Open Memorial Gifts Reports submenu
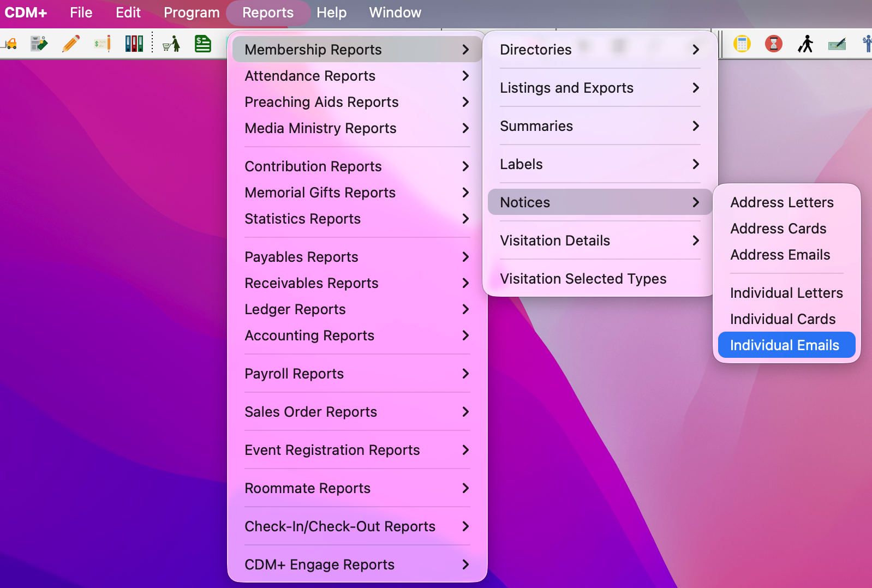This screenshot has height=588, width=872. point(357,193)
